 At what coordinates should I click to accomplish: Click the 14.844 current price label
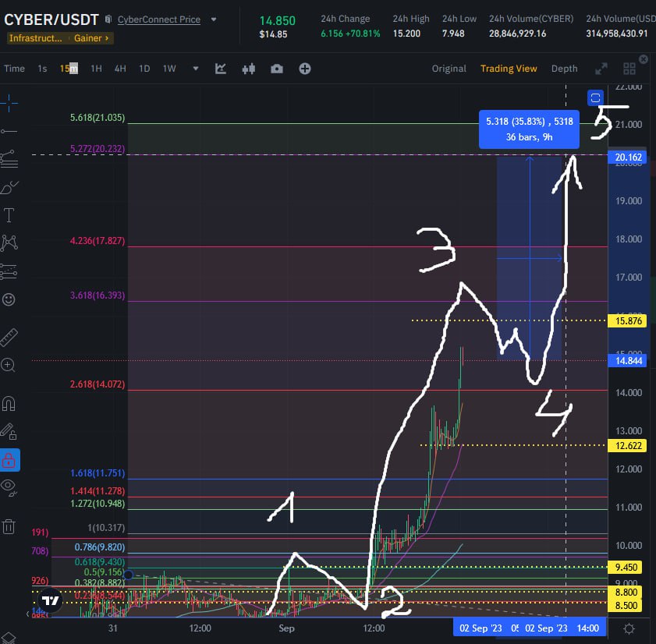click(628, 360)
